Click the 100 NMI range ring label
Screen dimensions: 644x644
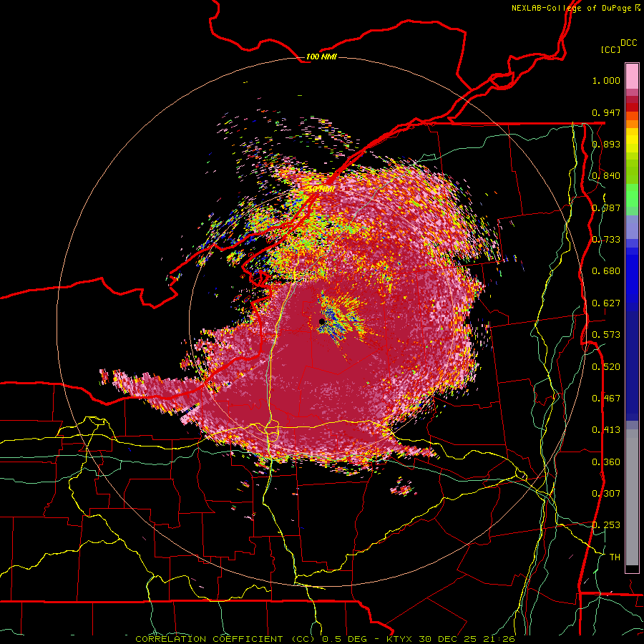pyautogui.click(x=321, y=57)
